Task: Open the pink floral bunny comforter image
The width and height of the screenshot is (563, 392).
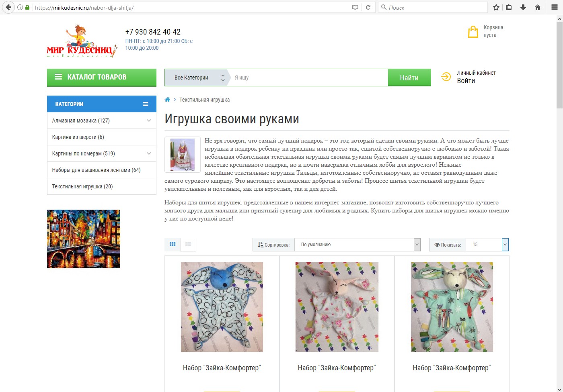Action: tap(337, 307)
